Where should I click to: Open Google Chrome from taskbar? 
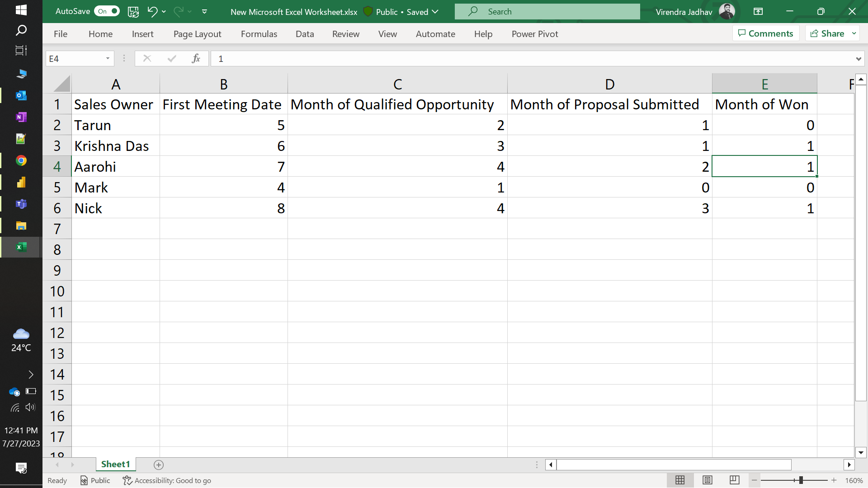point(21,161)
